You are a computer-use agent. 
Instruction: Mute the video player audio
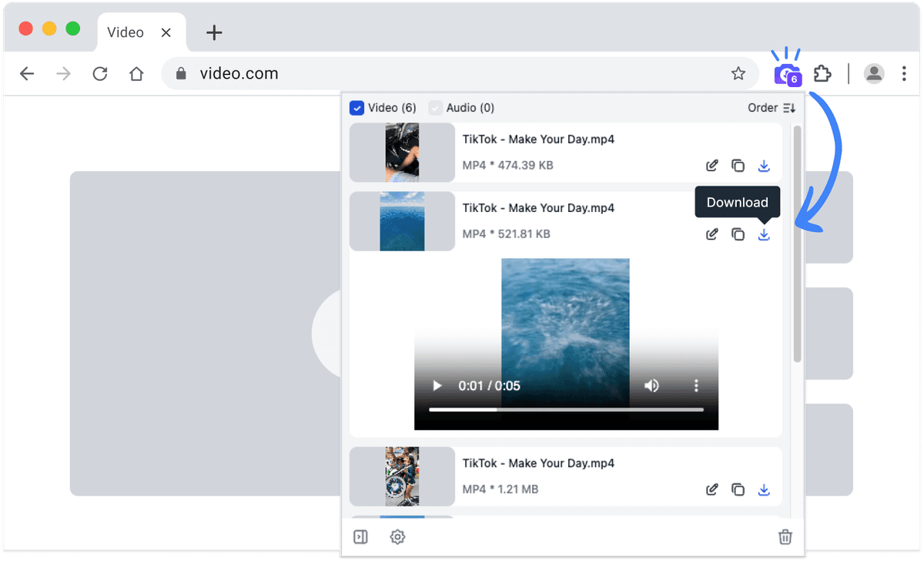point(651,385)
